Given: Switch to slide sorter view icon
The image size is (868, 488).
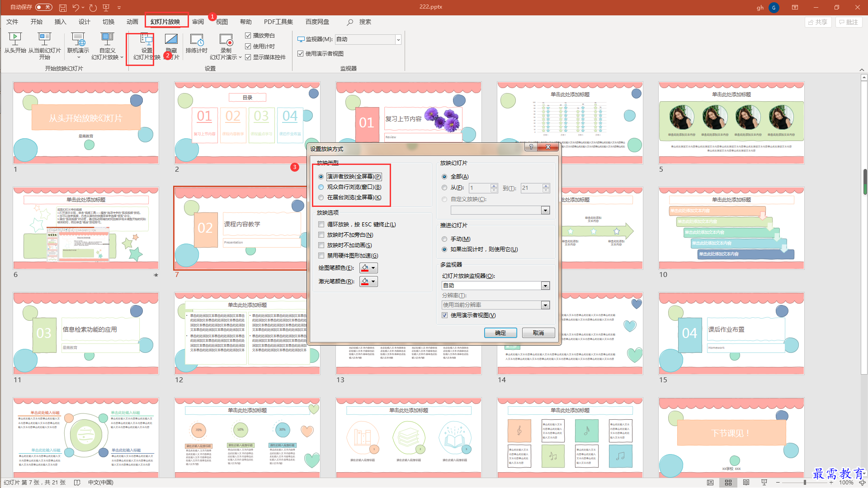Looking at the screenshot, I should pos(728,483).
